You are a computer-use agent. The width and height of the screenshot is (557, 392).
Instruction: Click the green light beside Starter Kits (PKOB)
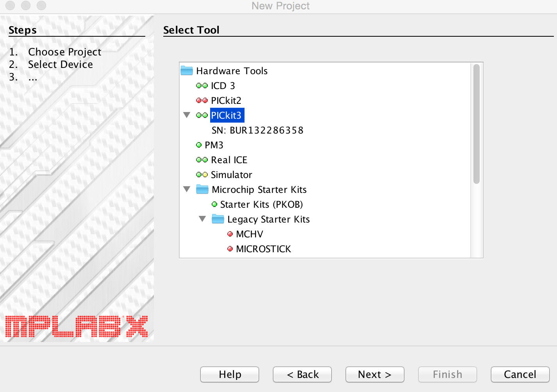[214, 204]
